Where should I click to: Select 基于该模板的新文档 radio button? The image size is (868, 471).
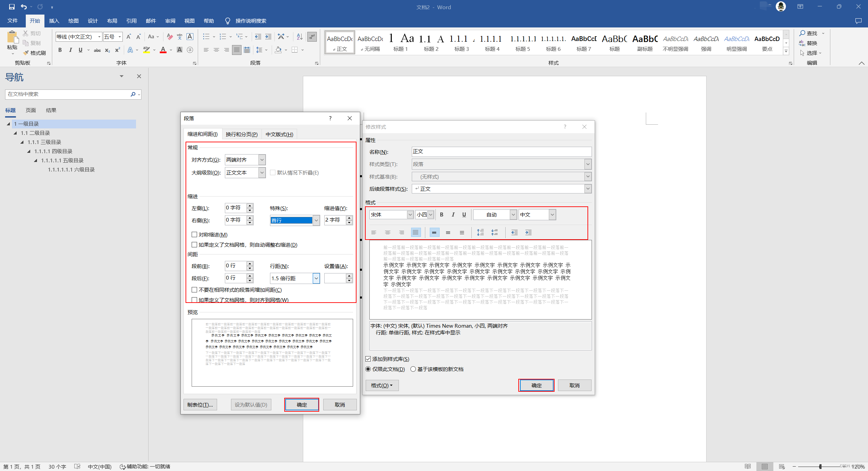pos(413,369)
